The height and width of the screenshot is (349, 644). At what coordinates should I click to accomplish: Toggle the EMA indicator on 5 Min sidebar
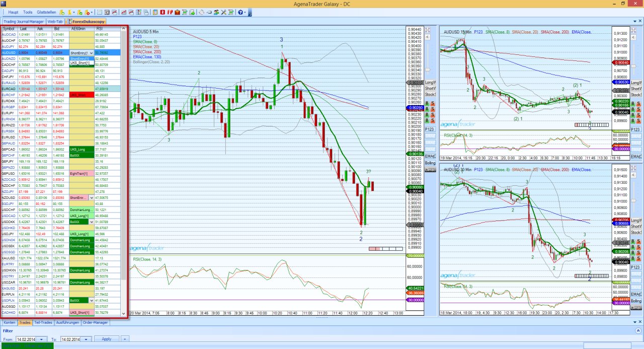[430, 156]
